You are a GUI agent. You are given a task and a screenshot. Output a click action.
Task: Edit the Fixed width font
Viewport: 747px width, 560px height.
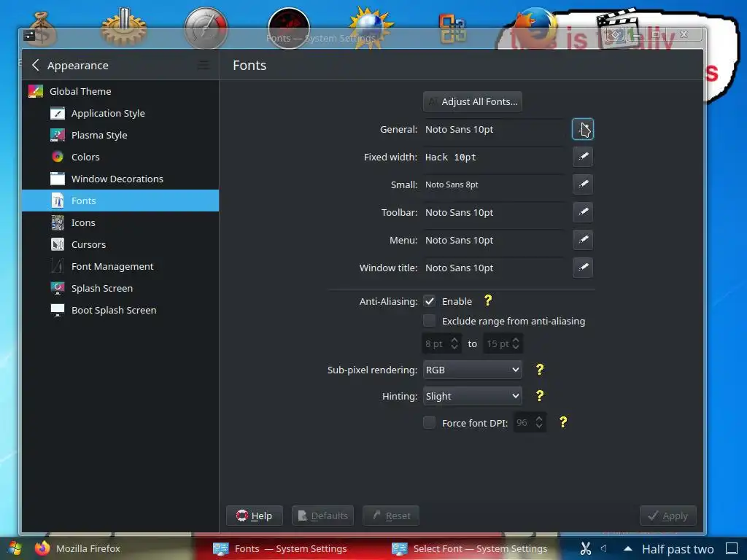pyautogui.click(x=583, y=157)
